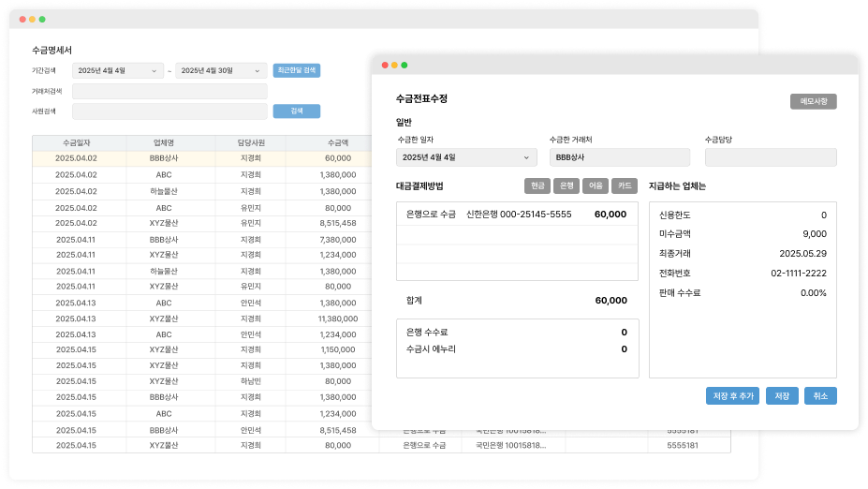Focus the 사원검색 input field
Viewport: 868px width, 489px height.
pyautogui.click(x=169, y=111)
